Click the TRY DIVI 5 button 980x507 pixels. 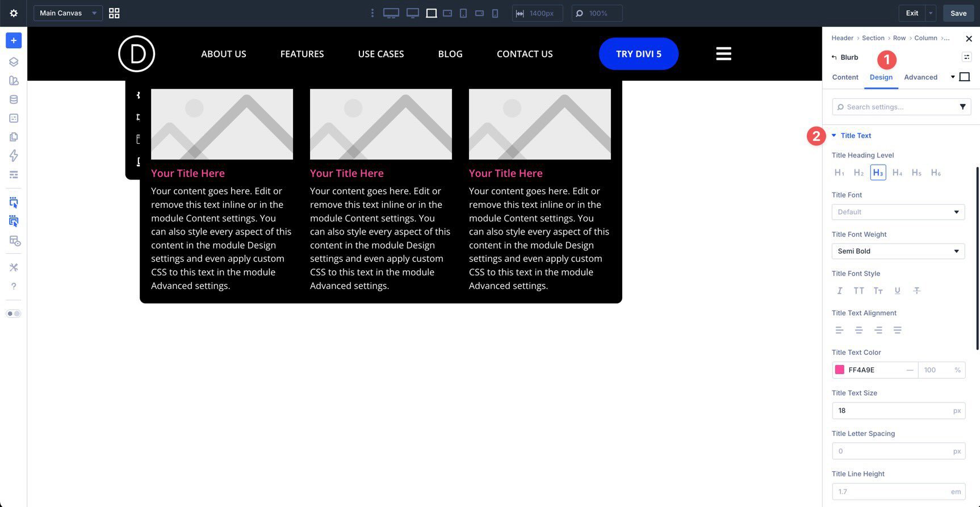pyautogui.click(x=639, y=54)
